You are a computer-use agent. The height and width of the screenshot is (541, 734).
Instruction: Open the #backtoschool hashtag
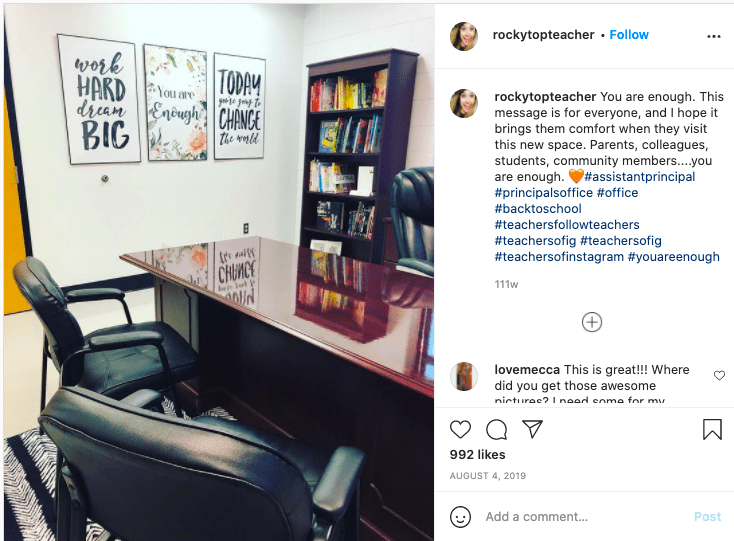pos(538,208)
